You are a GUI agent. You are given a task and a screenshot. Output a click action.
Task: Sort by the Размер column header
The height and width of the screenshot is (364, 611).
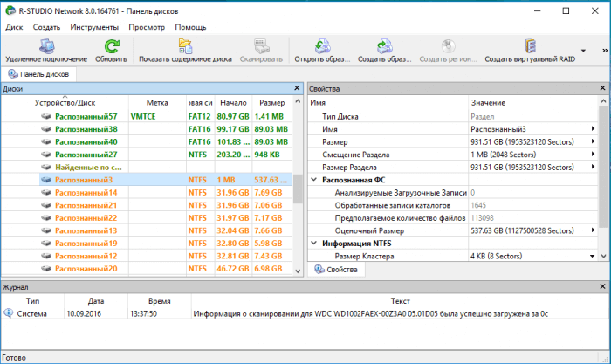pos(271,103)
